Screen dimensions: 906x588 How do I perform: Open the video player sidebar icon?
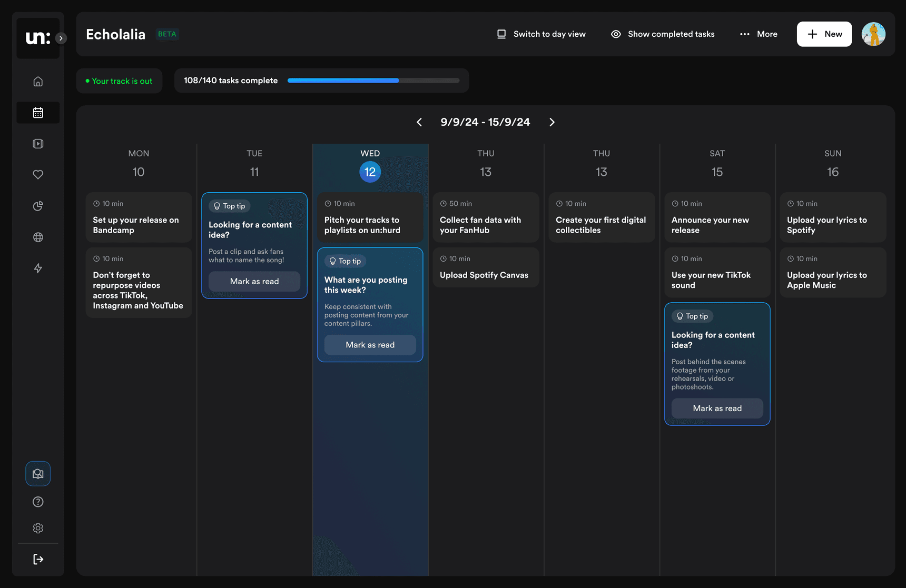click(38, 144)
